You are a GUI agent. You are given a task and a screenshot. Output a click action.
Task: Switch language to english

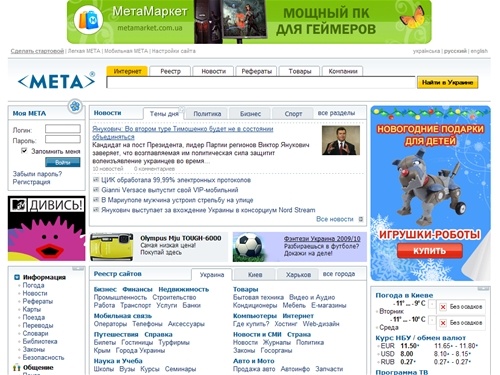(x=479, y=51)
